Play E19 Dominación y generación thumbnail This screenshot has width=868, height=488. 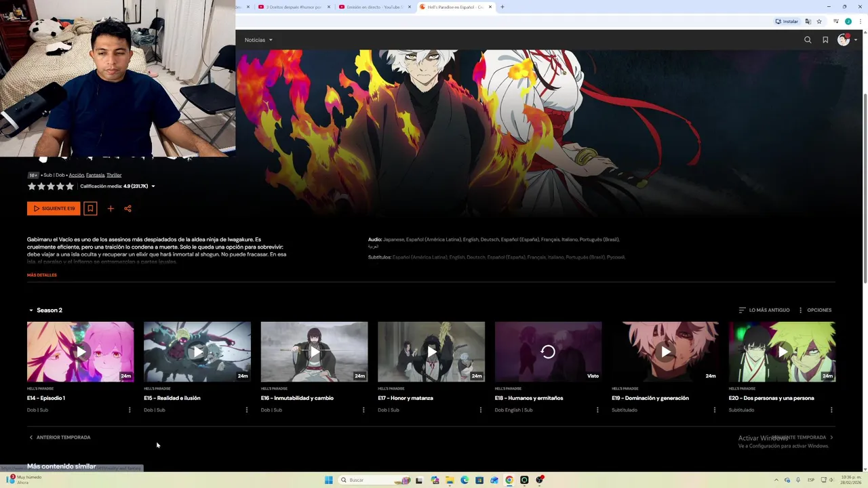click(665, 352)
